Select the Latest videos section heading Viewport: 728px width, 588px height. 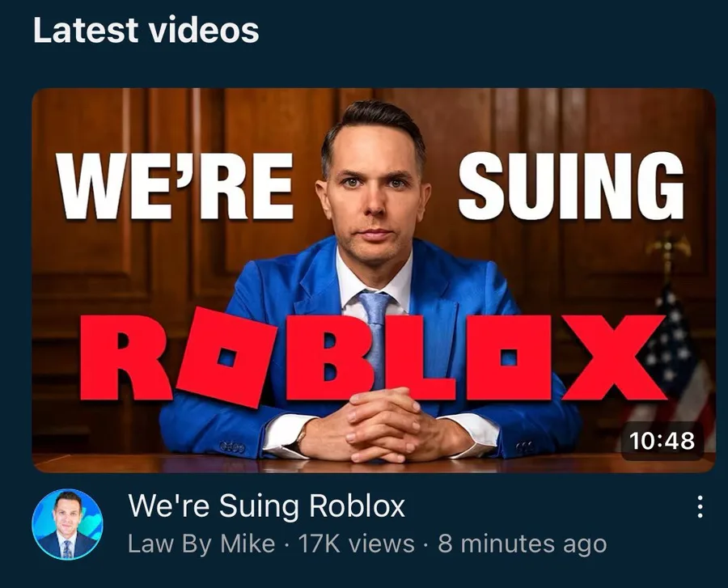point(146,30)
